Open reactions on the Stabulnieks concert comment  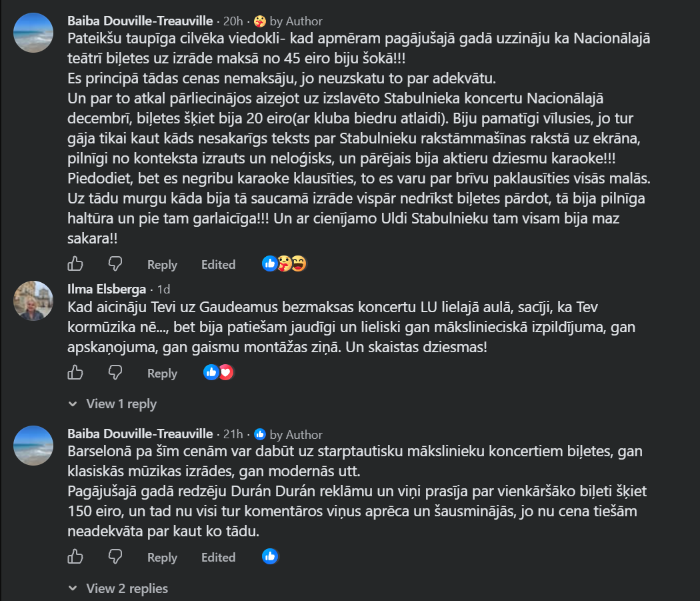(x=285, y=263)
